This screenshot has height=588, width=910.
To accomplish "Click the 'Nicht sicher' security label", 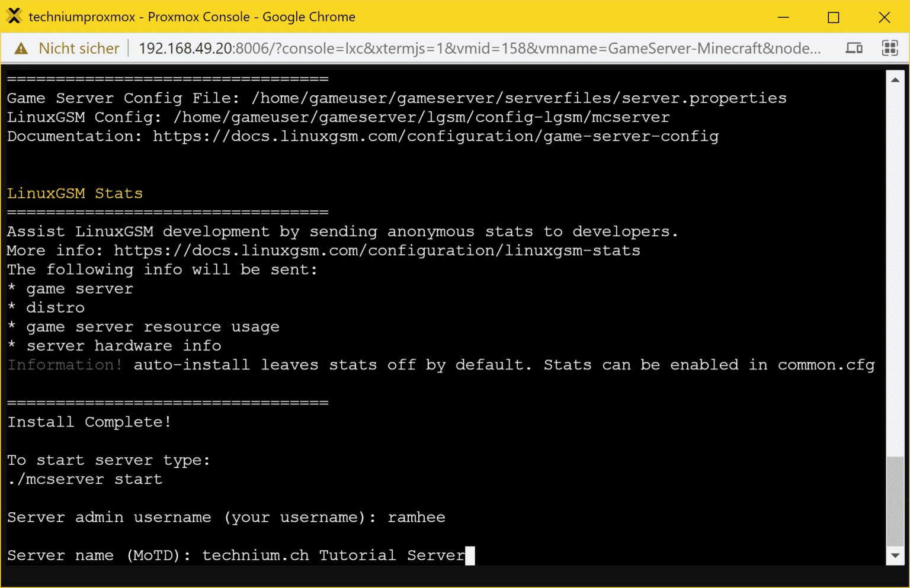I will click(x=79, y=49).
